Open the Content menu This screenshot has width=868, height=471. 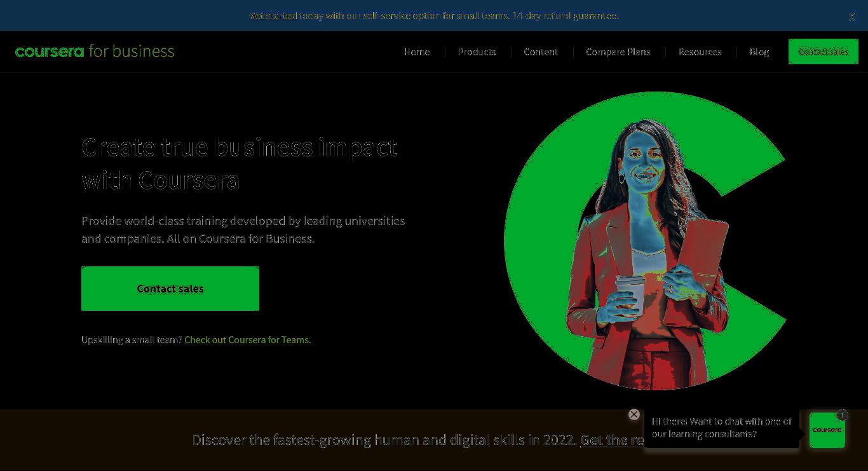click(x=541, y=51)
